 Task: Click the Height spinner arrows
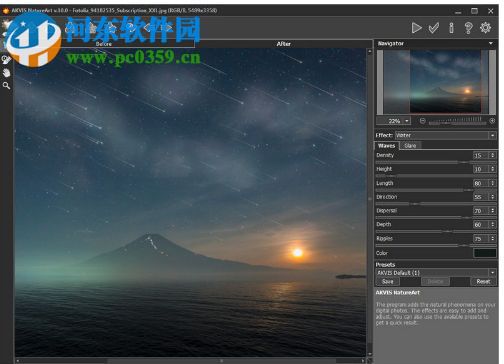click(493, 169)
